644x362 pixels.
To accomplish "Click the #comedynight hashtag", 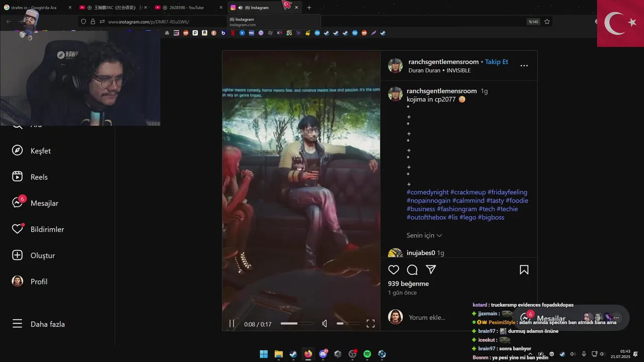I will point(428,192).
